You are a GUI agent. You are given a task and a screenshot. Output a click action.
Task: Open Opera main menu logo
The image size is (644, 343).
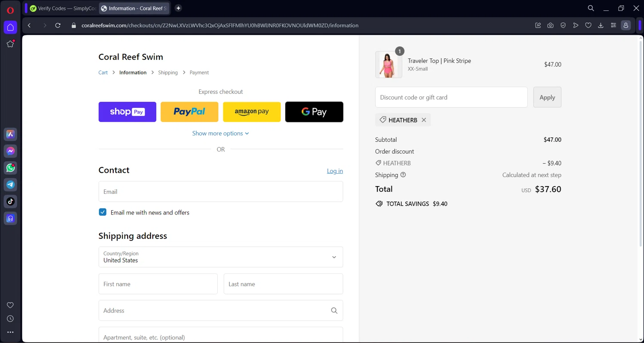click(x=10, y=10)
